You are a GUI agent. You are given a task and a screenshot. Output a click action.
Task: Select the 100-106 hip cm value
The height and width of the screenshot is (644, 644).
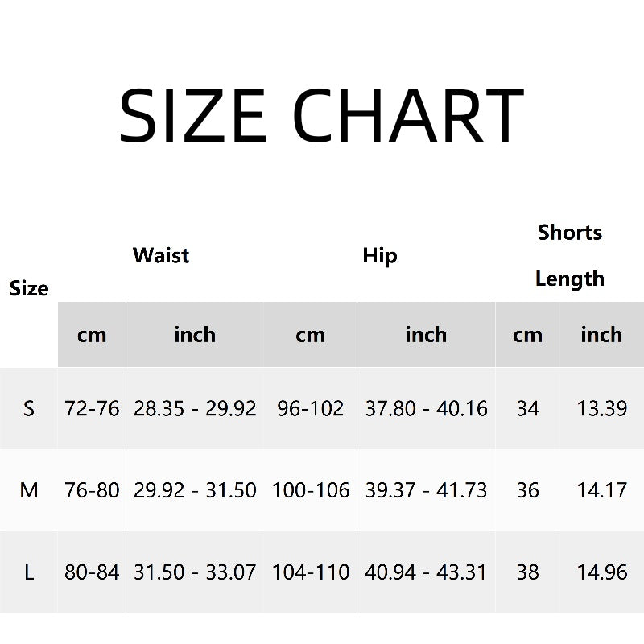[311, 489]
